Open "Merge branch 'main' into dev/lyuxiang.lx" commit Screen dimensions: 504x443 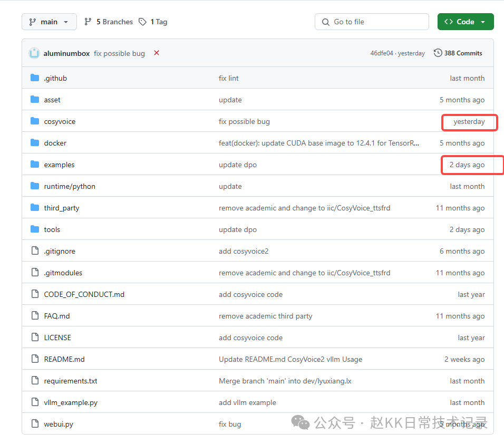[285, 381]
